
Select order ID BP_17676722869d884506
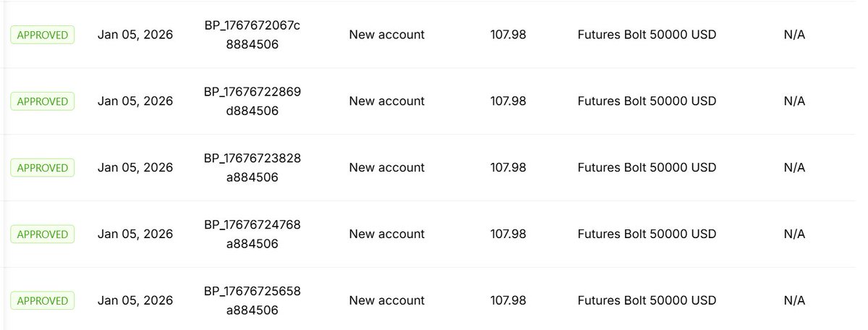(x=252, y=101)
